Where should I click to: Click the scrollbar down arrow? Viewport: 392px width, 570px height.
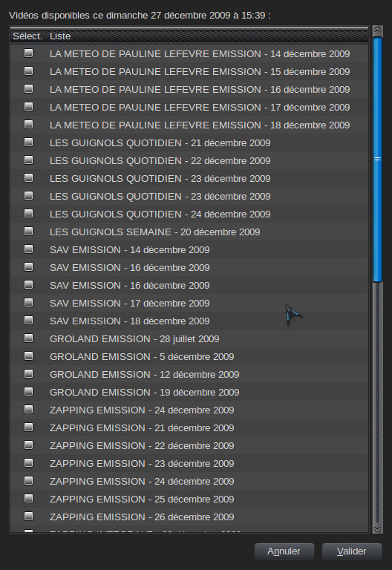[377, 529]
